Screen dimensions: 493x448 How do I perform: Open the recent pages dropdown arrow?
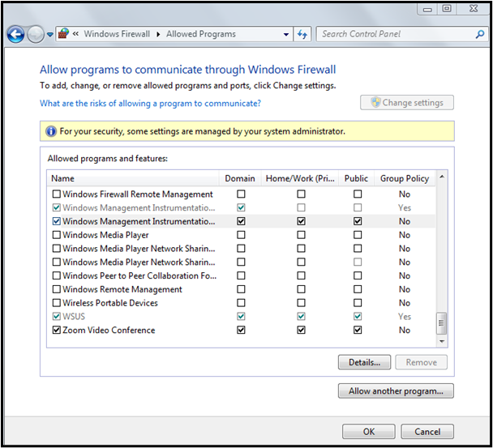tap(49, 35)
